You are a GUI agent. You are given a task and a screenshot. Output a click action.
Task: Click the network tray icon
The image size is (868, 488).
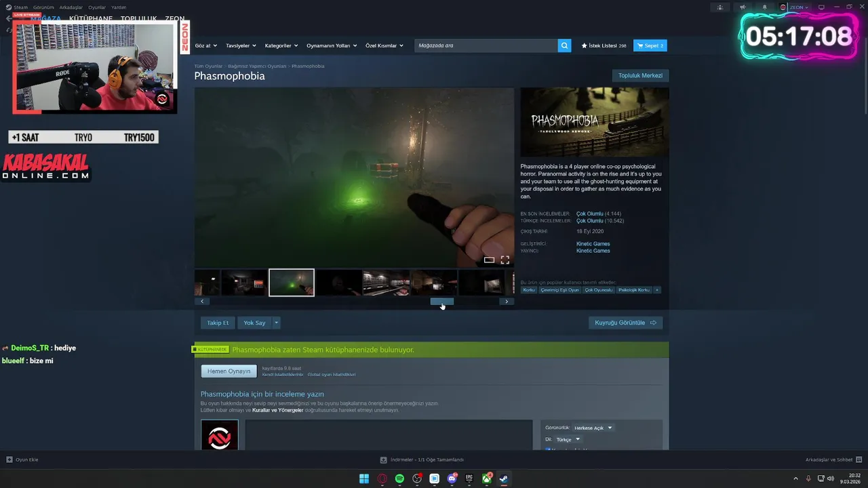coord(822,479)
